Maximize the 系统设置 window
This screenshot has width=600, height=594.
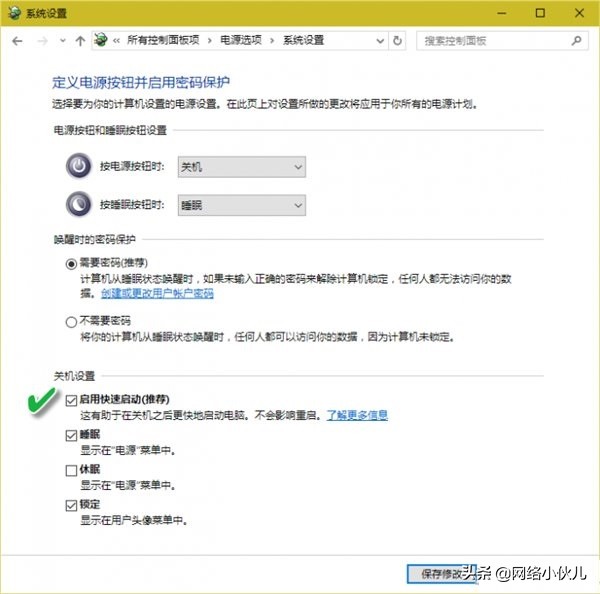tap(540, 13)
